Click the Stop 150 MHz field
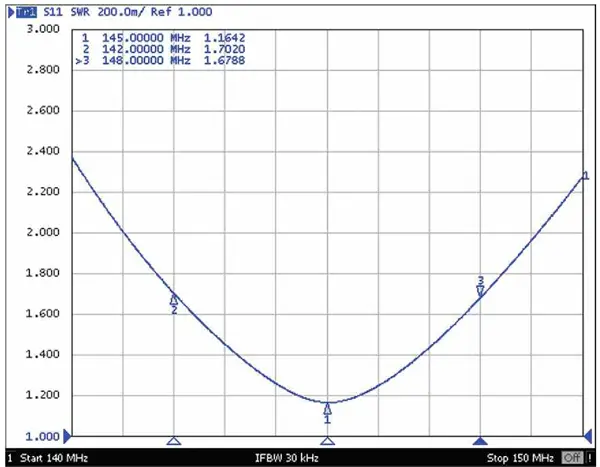The width and height of the screenshot is (600, 467). tap(521, 457)
